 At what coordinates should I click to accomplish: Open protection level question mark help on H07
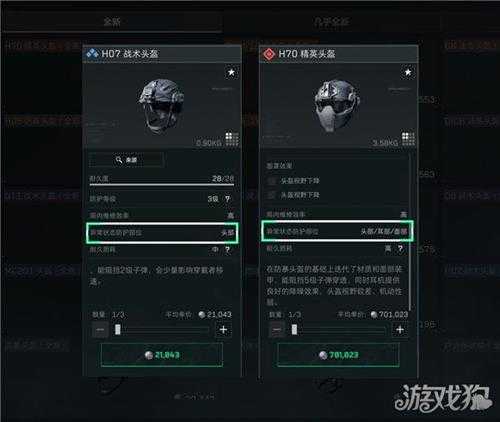click(227, 199)
